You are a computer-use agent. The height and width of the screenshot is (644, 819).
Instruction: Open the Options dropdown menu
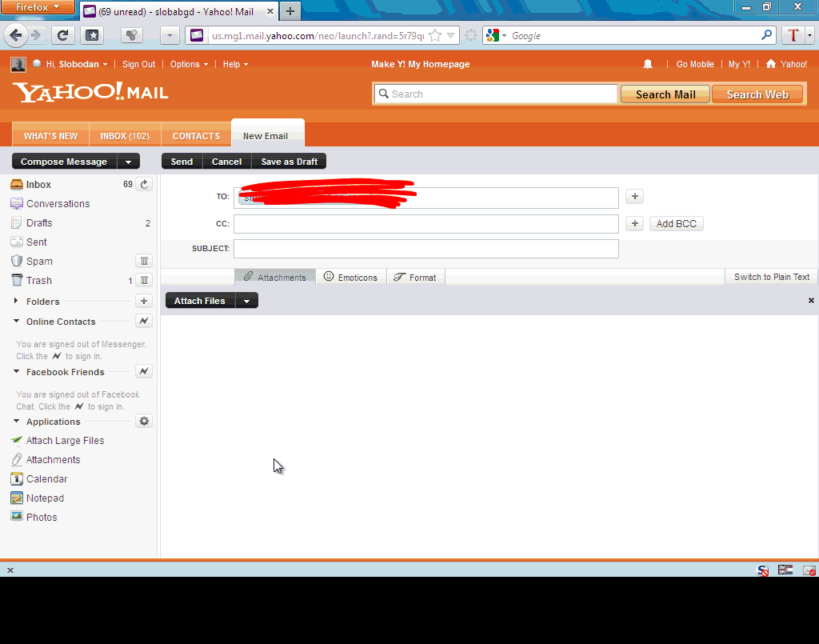(189, 64)
